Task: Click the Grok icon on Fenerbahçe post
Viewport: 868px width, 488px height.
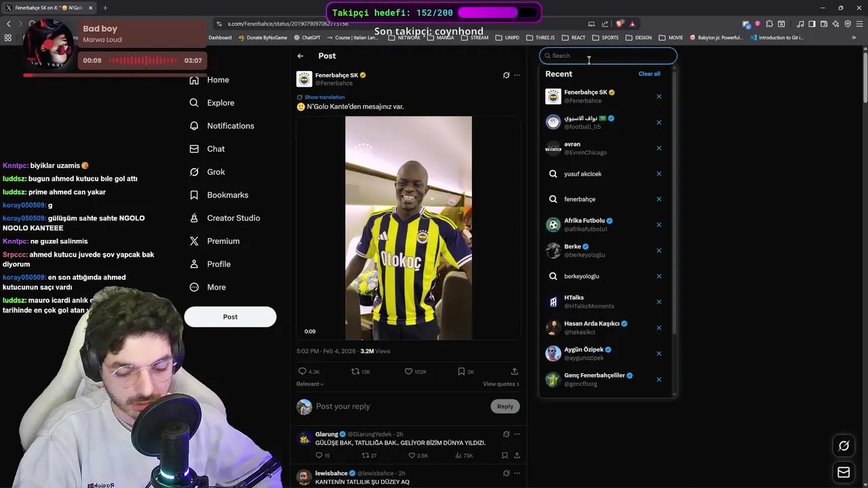Action: pos(506,75)
